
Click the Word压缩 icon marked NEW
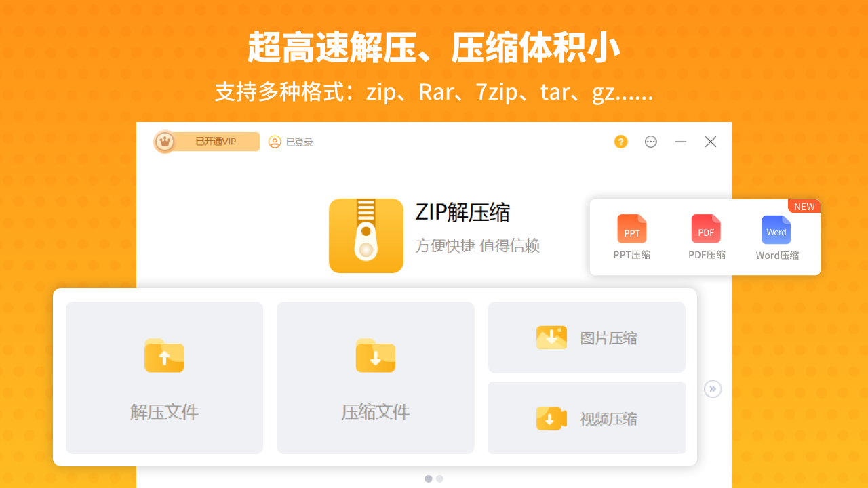776,230
